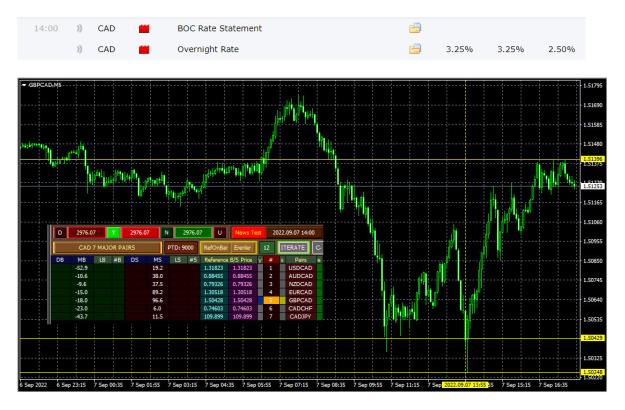
Task: Click the Reference B/S Price column header
Action: 228,260
